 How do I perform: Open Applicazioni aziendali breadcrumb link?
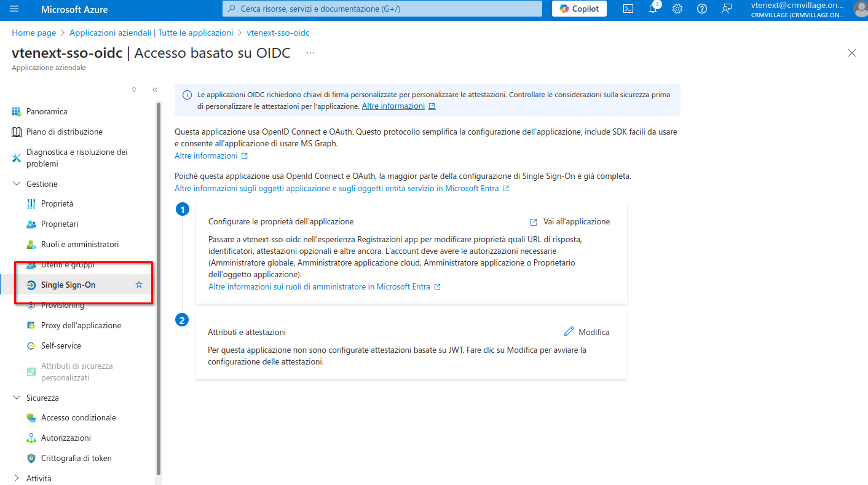(x=151, y=33)
